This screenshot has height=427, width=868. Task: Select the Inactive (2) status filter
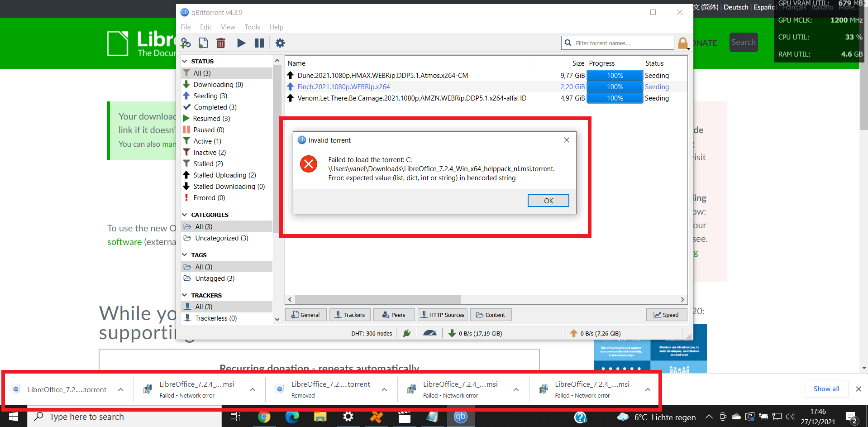tap(227, 153)
